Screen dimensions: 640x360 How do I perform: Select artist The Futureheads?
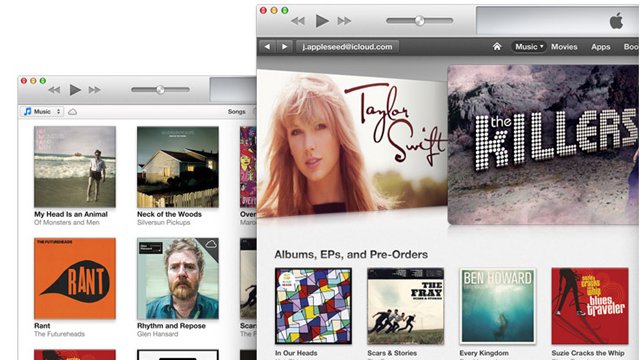coord(59,334)
